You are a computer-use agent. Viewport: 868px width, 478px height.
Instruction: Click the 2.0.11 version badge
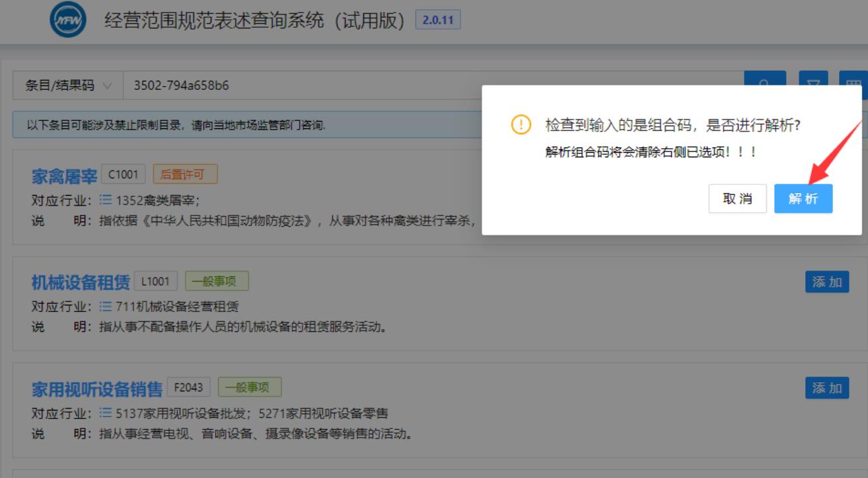point(437,20)
